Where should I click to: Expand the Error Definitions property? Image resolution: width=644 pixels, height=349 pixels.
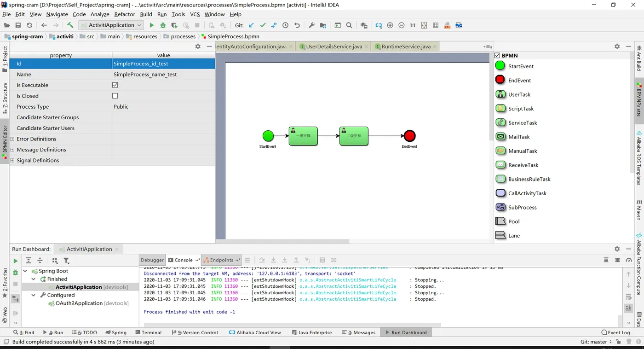12,139
